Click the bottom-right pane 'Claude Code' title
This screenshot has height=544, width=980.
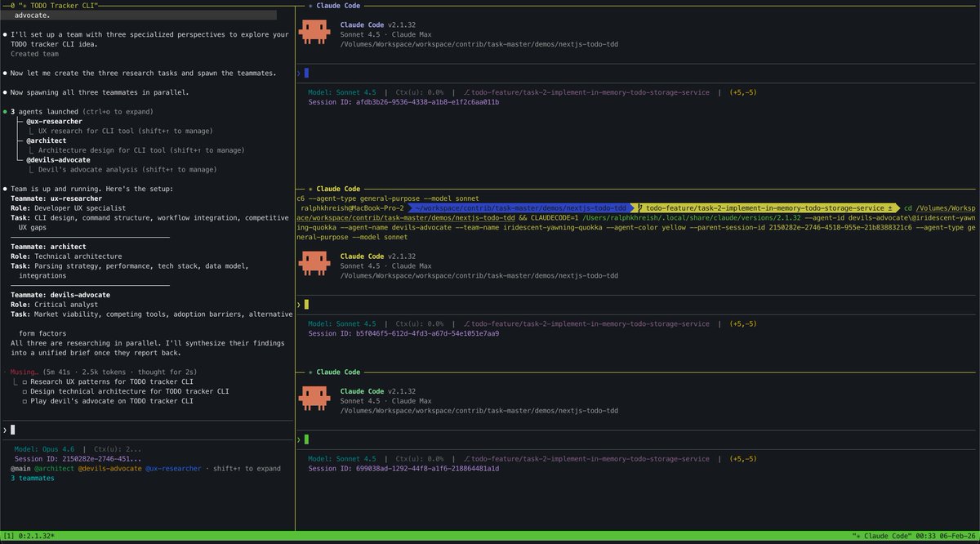[x=338, y=372]
